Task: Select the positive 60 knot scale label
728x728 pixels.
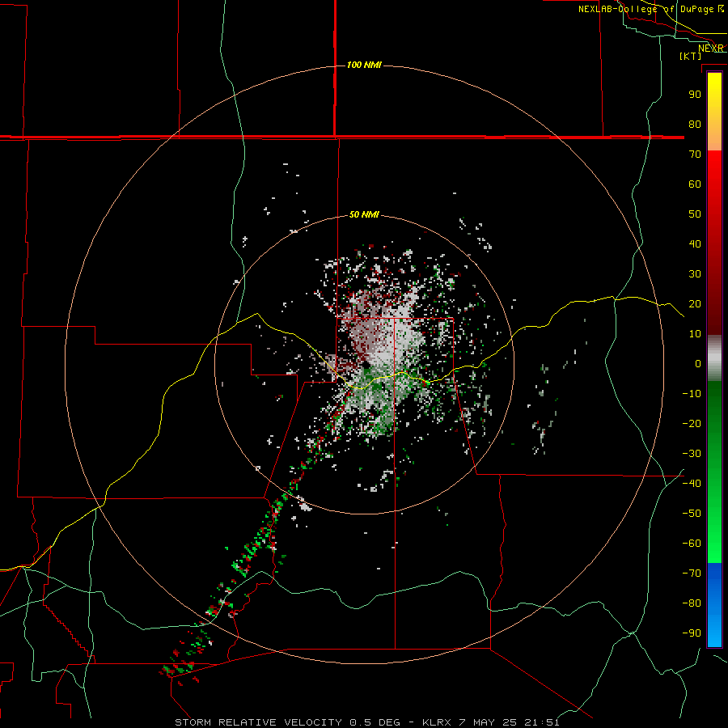Action: 695,184
